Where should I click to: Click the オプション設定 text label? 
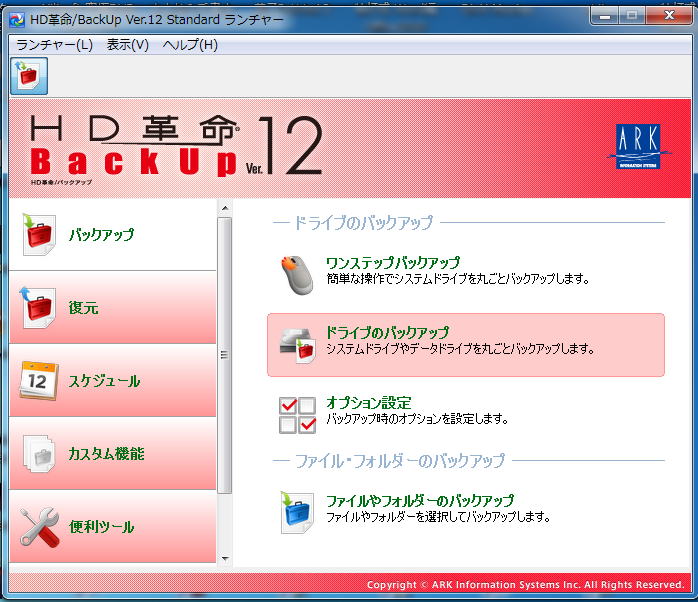coord(368,403)
